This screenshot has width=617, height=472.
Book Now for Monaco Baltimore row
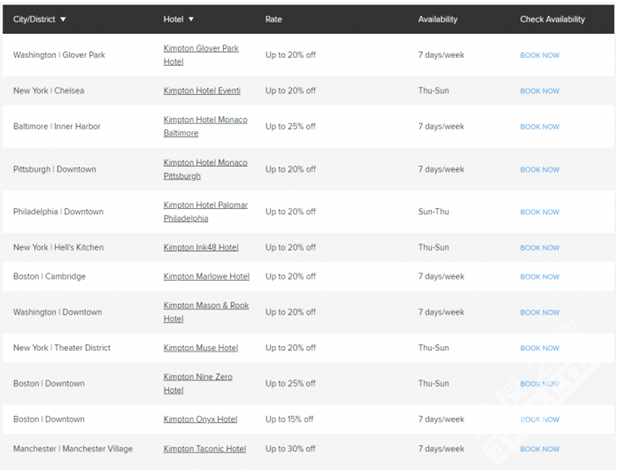click(x=539, y=127)
